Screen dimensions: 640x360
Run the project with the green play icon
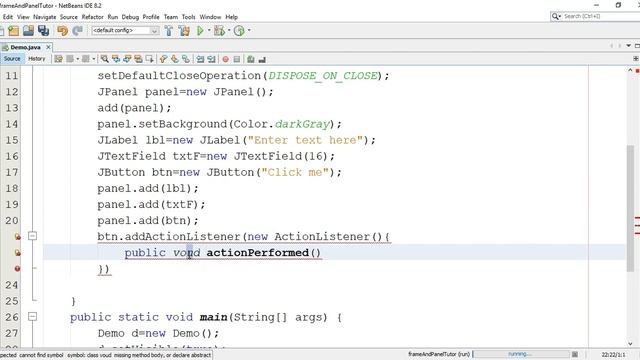coord(200,31)
